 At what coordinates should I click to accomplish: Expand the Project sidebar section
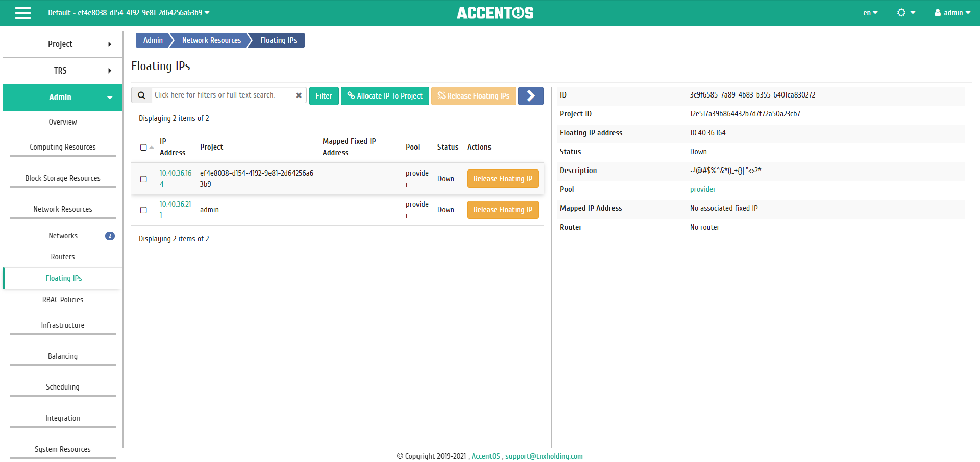point(63,44)
